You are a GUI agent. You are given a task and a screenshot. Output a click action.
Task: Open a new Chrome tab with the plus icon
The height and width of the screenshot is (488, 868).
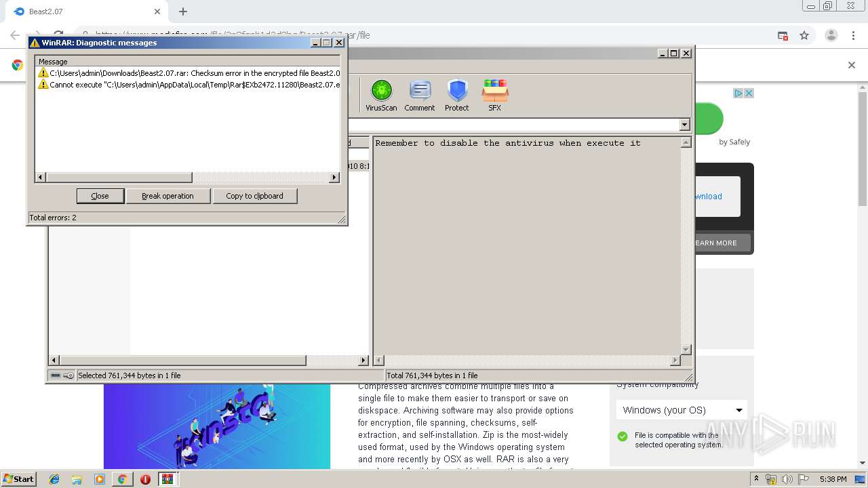click(x=183, y=12)
